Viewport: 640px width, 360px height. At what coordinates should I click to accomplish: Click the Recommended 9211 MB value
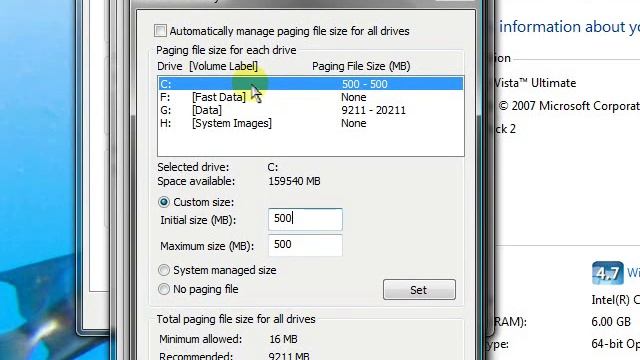pyautogui.click(x=289, y=356)
